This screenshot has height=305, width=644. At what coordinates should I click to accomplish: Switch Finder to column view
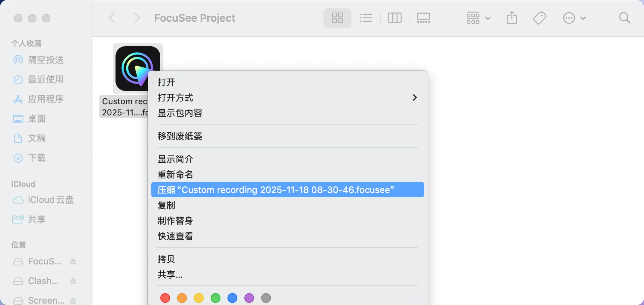395,18
